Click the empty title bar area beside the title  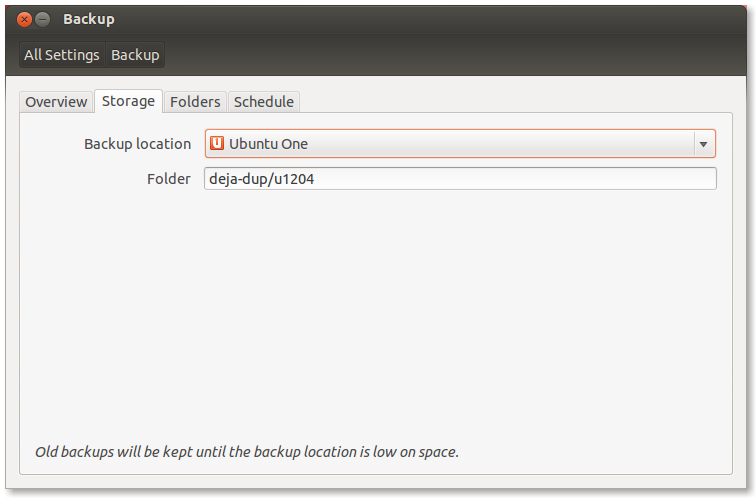tap(429, 19)
